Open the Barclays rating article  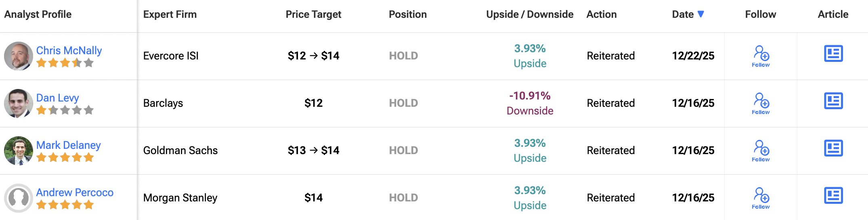pyautogui.click(x=833, y=101)
